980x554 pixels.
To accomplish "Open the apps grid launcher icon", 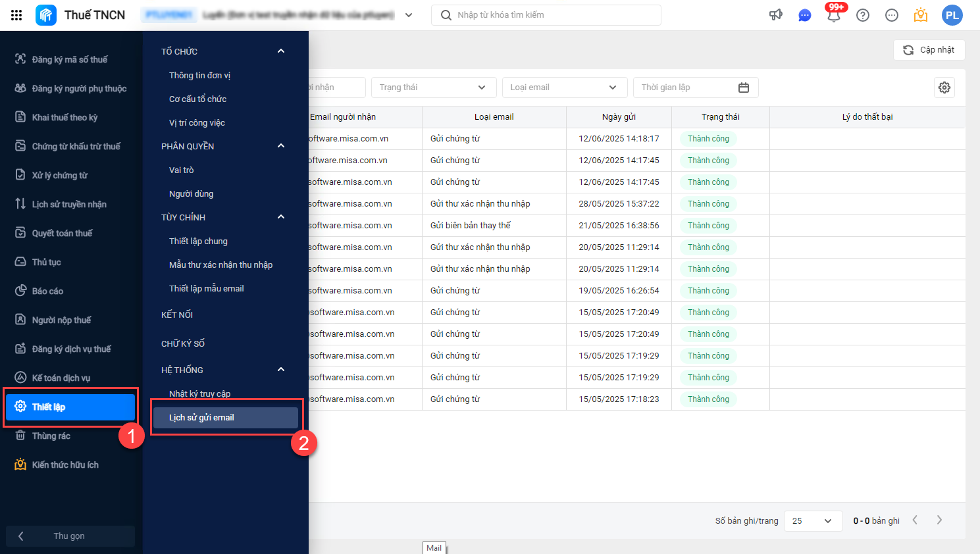I will click(x=16, y=15).
